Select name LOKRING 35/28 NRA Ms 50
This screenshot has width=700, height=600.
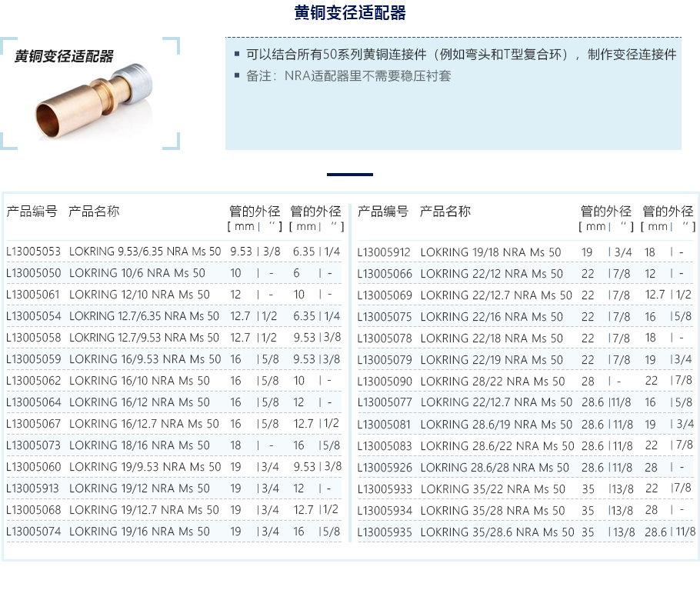(x=493, y=510)
